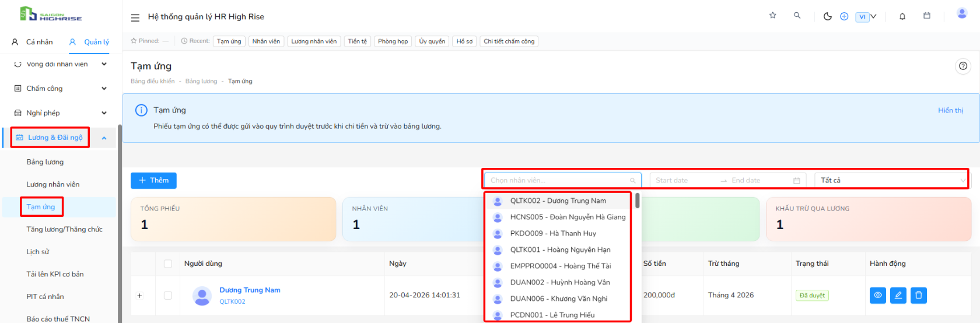Viewport: 980px width, 323px height.
Task: Select DUAN002 - Huỳnh Hoàng Vân option
Action: click(x=559, y=282)
